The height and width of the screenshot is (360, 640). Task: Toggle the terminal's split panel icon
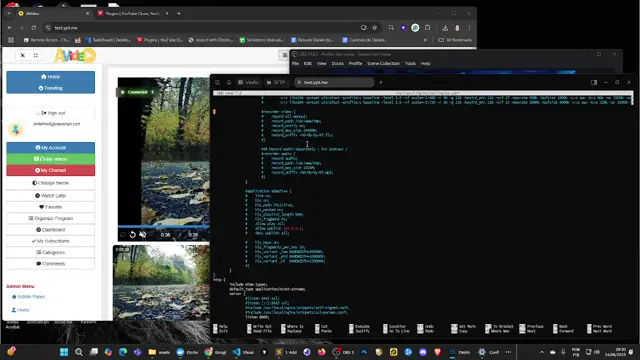click(594, 82)
